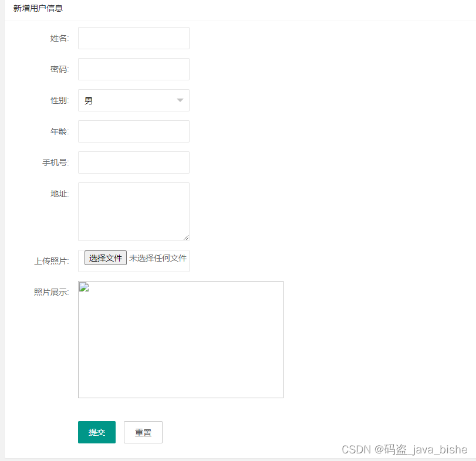476x461 pixels.
Task: Select the 年龄 age input box
Action: [x=134, y=131]
